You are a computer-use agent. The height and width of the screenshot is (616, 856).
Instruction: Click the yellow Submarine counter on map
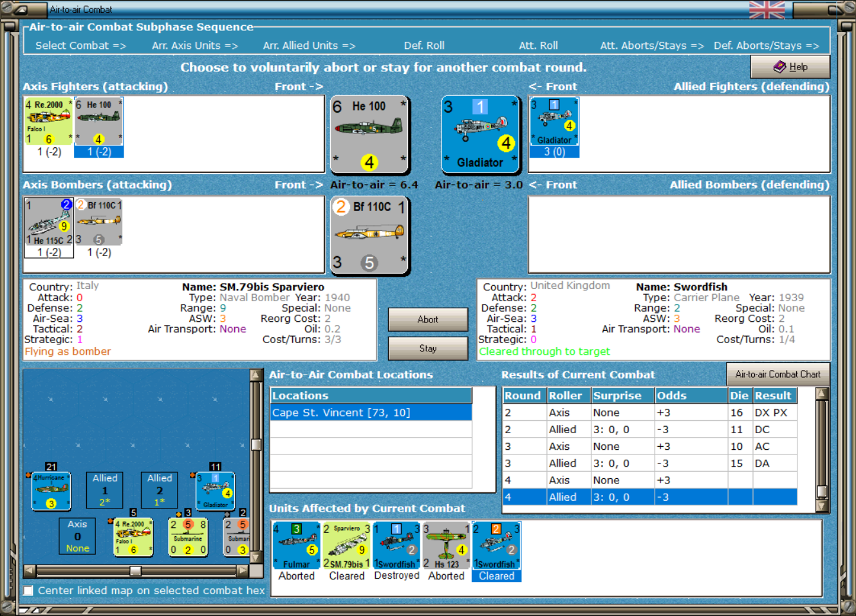pos(188,537)
